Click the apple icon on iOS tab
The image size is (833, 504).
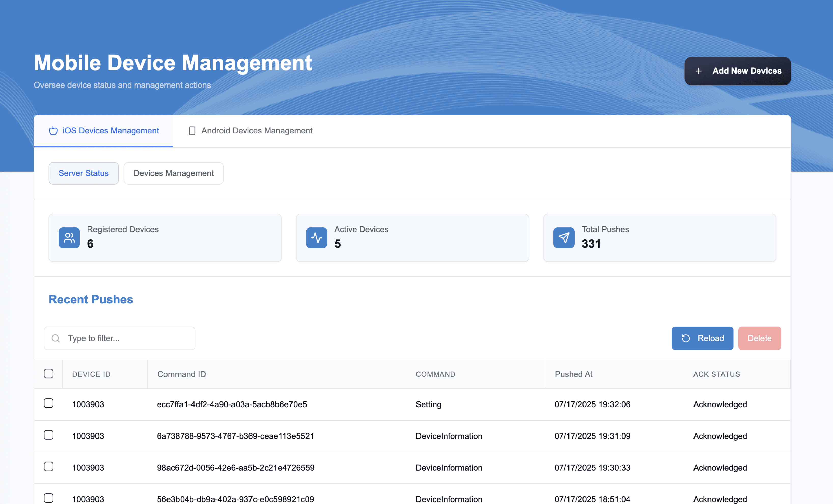coord(53,131)
